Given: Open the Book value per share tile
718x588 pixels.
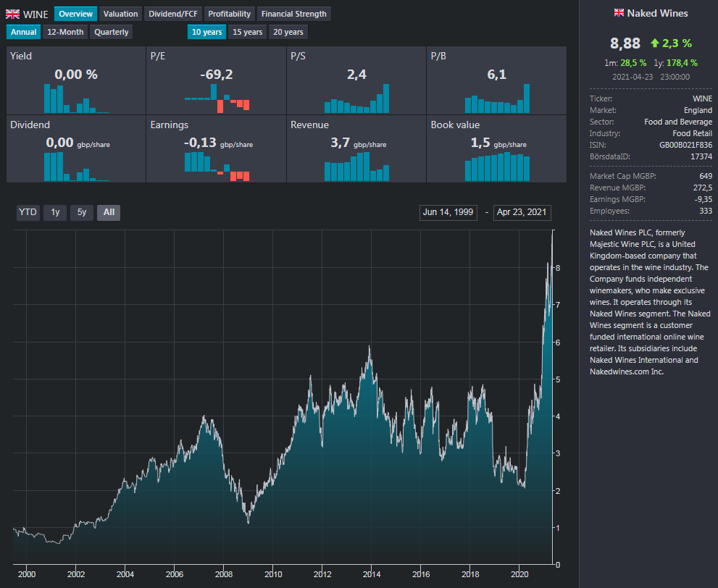Looking at the screenshot, I should point(496,148).
